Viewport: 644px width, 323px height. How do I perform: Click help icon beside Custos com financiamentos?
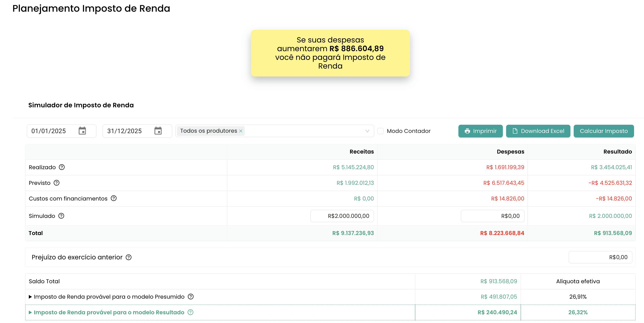point(114,198)
